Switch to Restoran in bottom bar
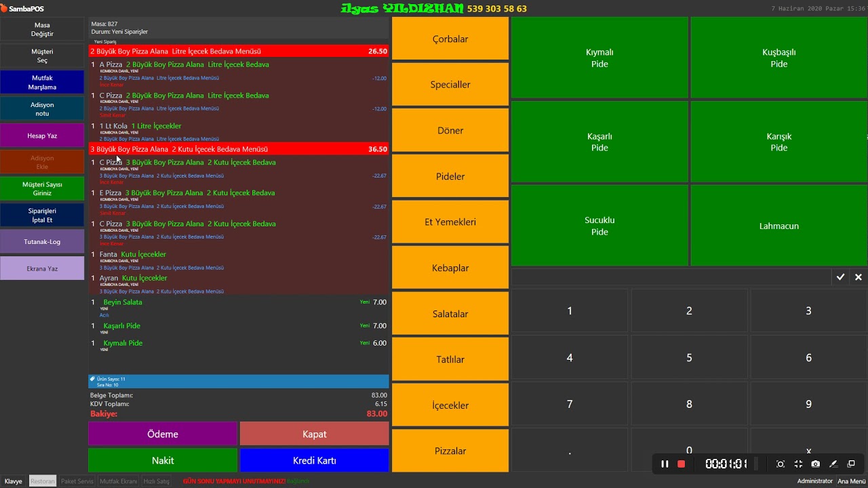868x488 pixels. (x=43, y=481)
